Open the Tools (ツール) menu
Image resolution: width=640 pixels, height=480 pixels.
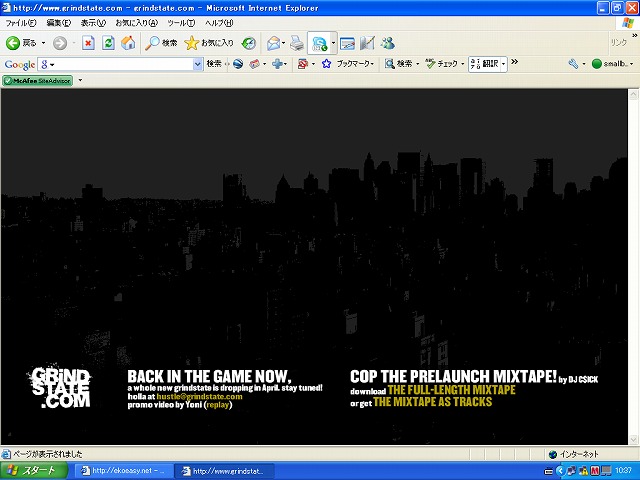click(x=181, y=23)
